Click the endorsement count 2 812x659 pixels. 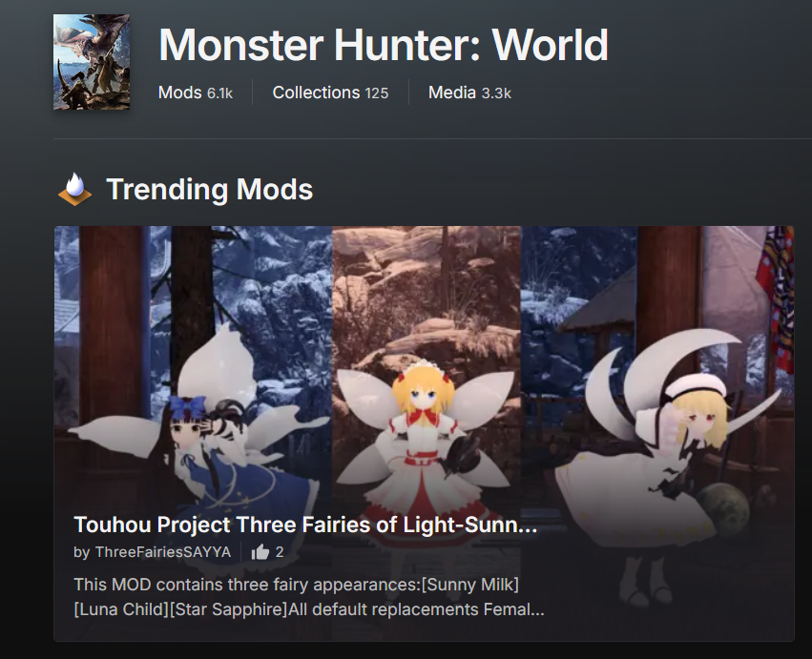click(280, 552)
